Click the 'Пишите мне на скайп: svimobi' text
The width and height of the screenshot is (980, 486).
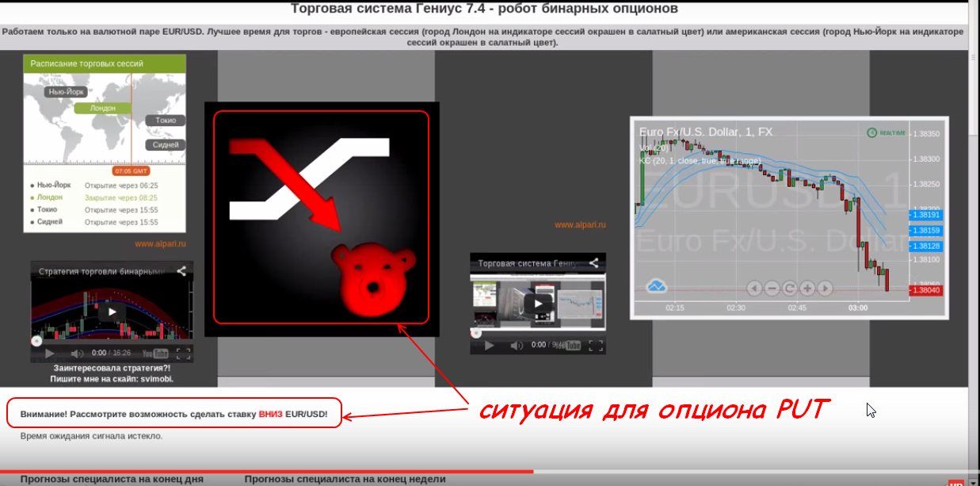112,379
